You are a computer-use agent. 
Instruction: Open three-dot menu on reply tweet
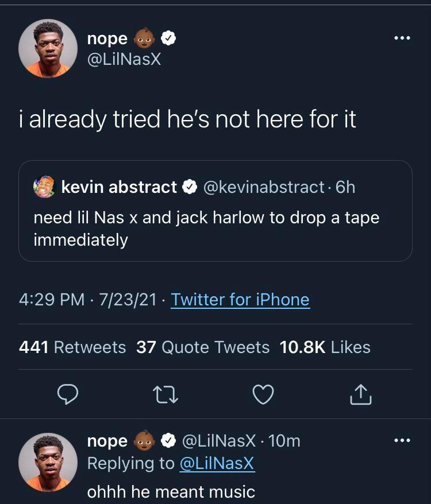pyautogui.click(x=402, y=440)
